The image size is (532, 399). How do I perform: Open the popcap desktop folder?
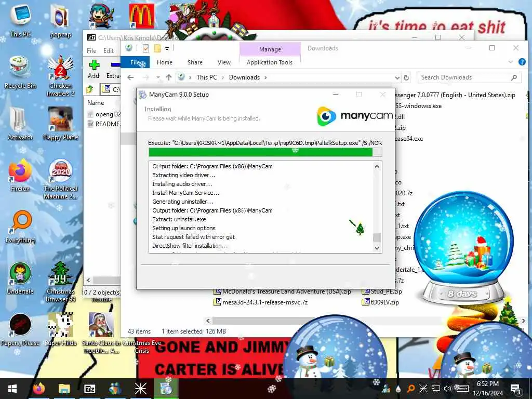pyautogui.click(x=60, y=20)
